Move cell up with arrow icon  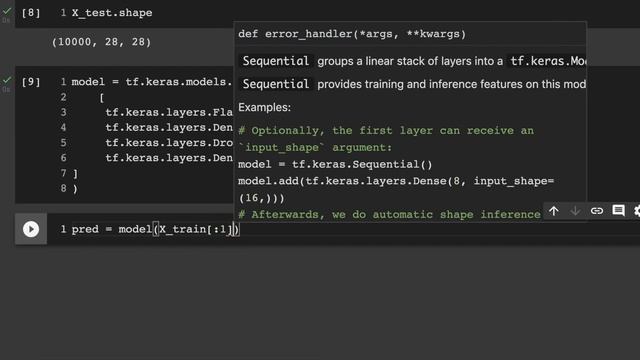pos(553,211)
